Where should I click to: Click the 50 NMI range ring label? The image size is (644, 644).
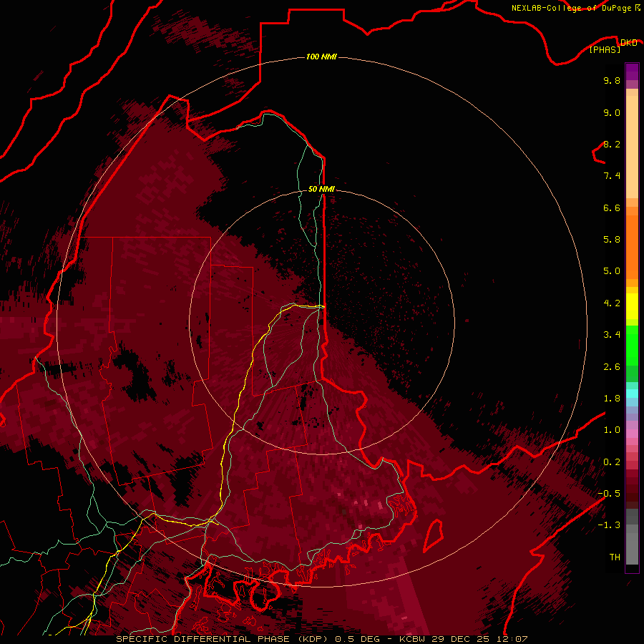click(x=321, y=189)
